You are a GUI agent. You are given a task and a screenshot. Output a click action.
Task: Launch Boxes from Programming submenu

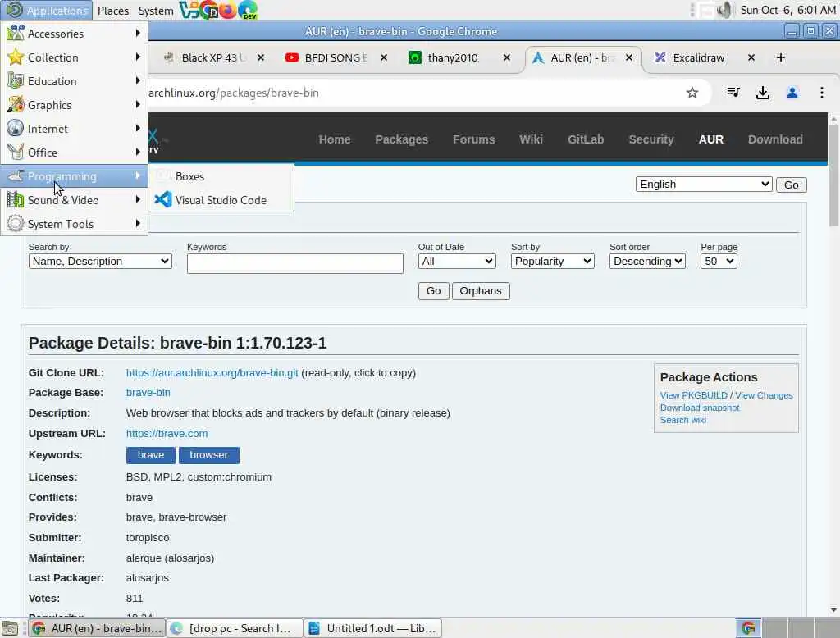coord(221,176)
